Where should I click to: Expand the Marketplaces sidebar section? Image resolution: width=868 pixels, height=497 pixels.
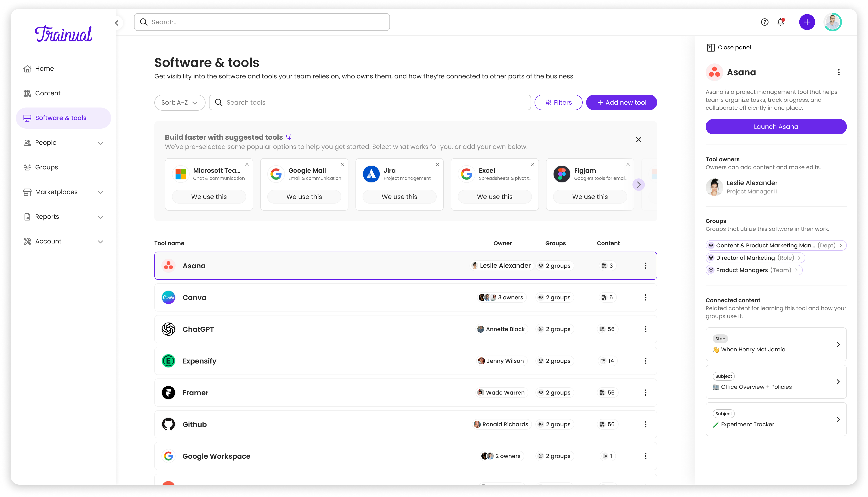(100, 192)
